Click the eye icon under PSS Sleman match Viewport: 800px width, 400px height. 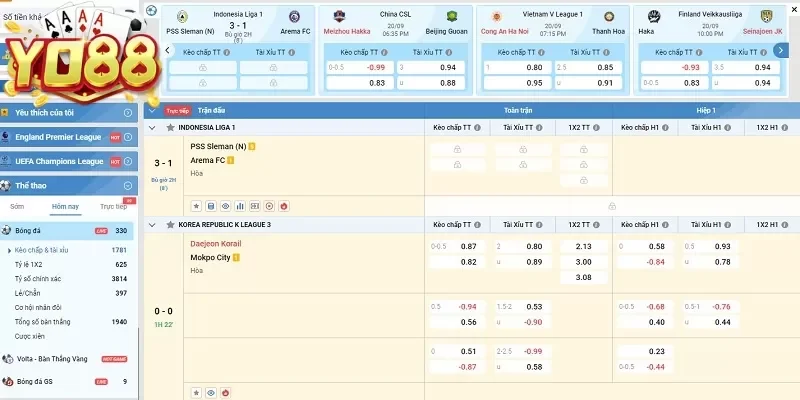[226, 205]
